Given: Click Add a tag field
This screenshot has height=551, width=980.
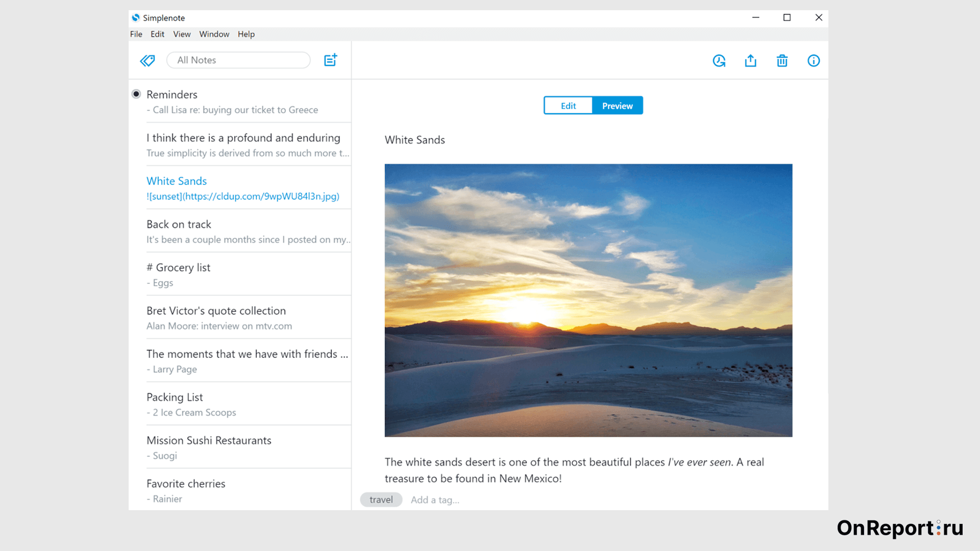Looking at the screenshot, I should coord(435,499).
